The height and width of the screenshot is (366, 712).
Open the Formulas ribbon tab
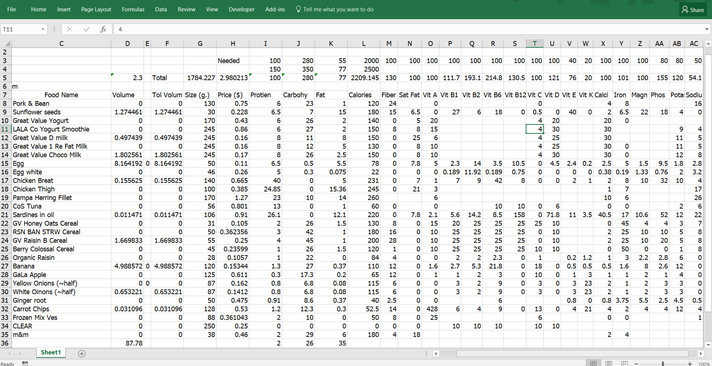[x=133, y=9]
